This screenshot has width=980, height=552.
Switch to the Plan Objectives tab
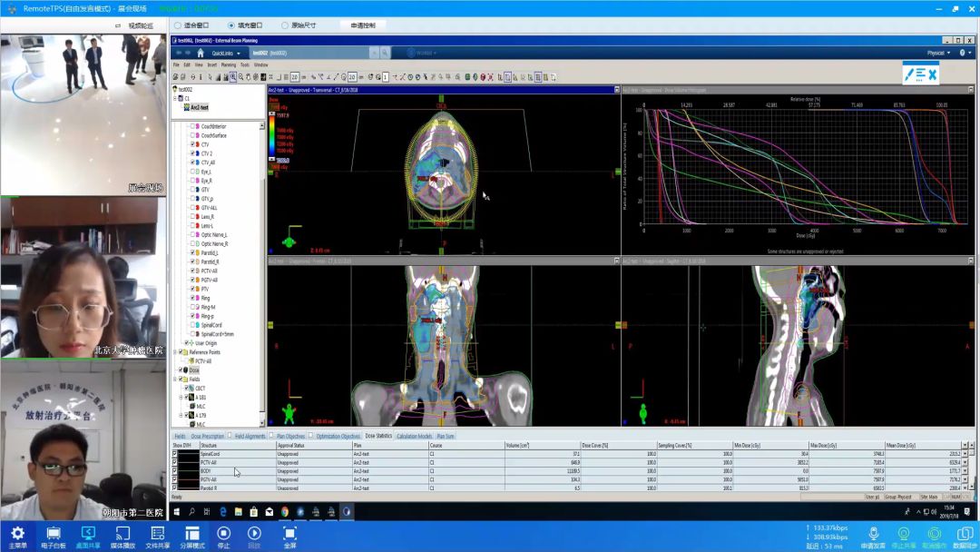291,436
